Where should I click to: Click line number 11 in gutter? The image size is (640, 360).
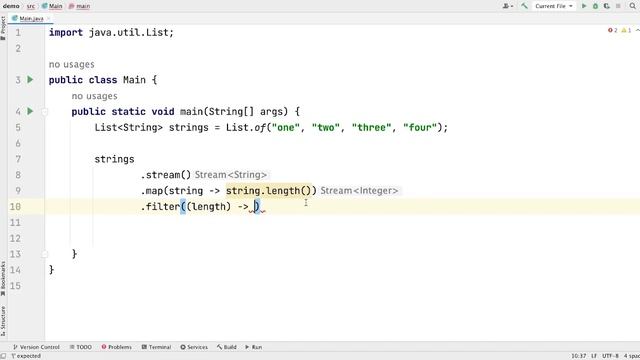[x=16, y=222]
